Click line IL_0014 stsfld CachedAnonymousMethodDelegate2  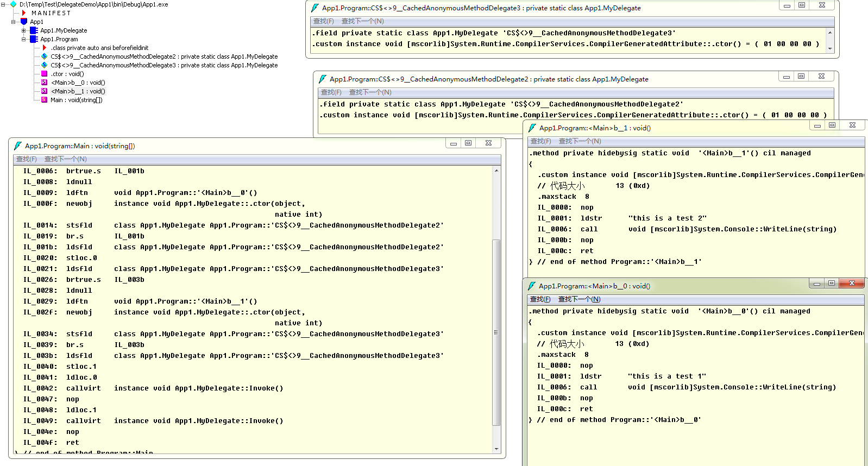(x=234, y=225)
